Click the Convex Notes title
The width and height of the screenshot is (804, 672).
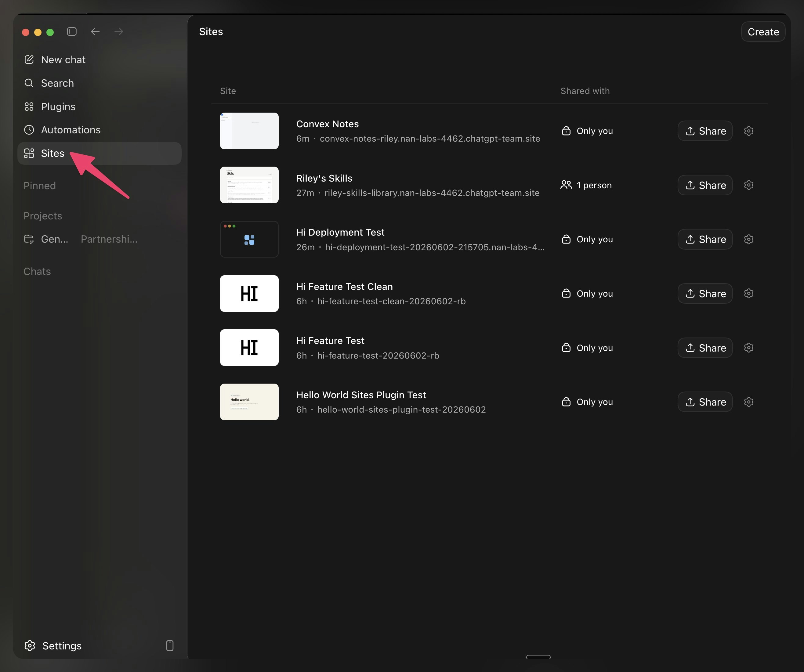point(327,124)
